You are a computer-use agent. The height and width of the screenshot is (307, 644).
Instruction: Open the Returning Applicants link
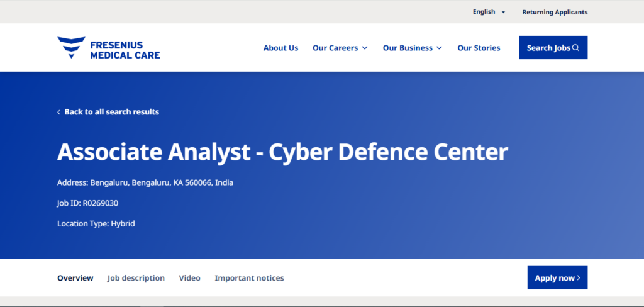(555, 13)
